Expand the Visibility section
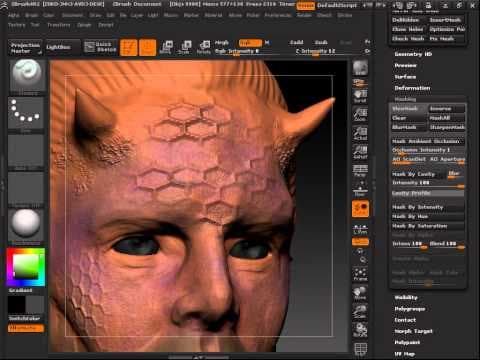 click(406, 297)
